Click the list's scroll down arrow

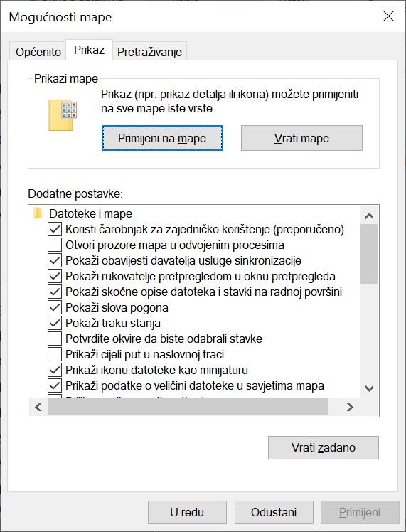(369, 388)
